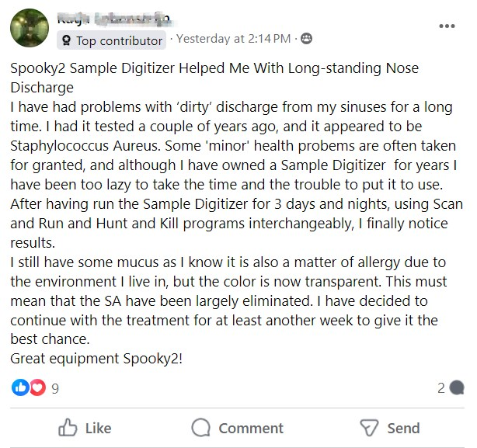Click the paper-plane icon on Send button
Viewport: 477px width, 448px height.
pyautogui.click(x=368, y=427)
